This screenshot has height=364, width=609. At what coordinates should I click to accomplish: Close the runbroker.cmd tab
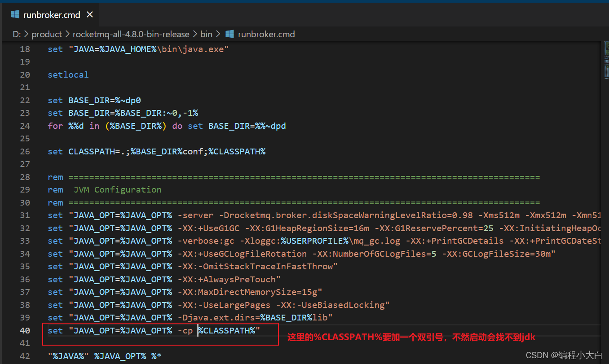tap(89, 15)
